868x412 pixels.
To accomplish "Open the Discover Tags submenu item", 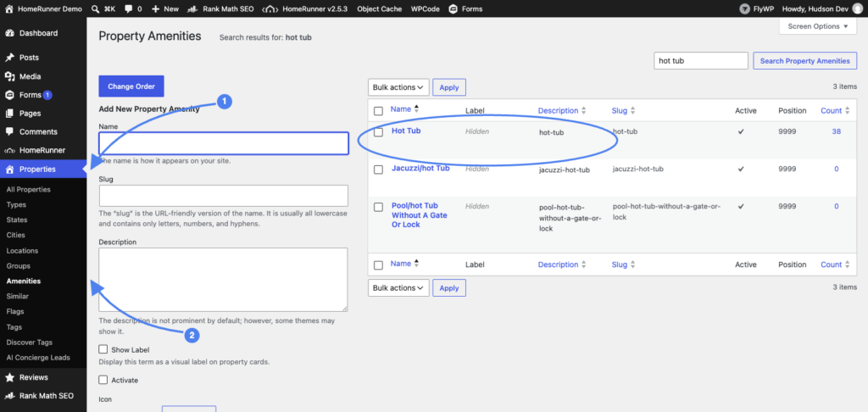I will (x=28, y=342).
